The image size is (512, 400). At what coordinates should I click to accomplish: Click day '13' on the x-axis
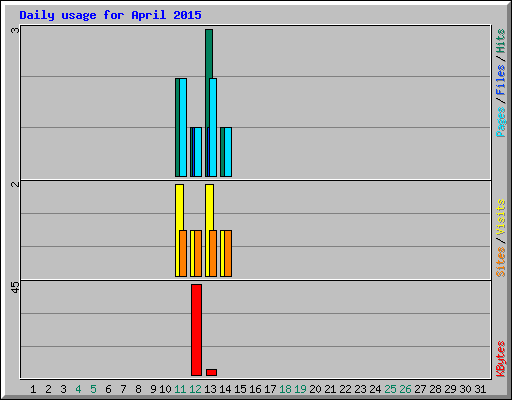[210, 389]
